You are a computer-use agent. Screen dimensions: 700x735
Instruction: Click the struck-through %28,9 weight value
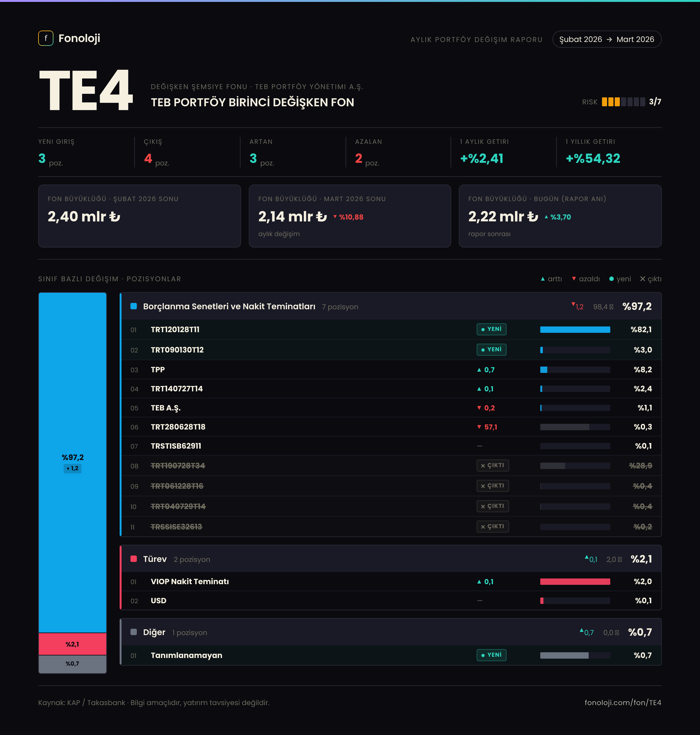pos(641,466)
